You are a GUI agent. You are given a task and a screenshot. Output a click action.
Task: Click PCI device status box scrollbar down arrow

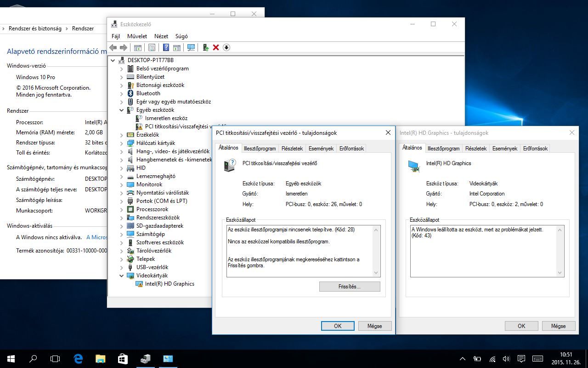point(376,272)
